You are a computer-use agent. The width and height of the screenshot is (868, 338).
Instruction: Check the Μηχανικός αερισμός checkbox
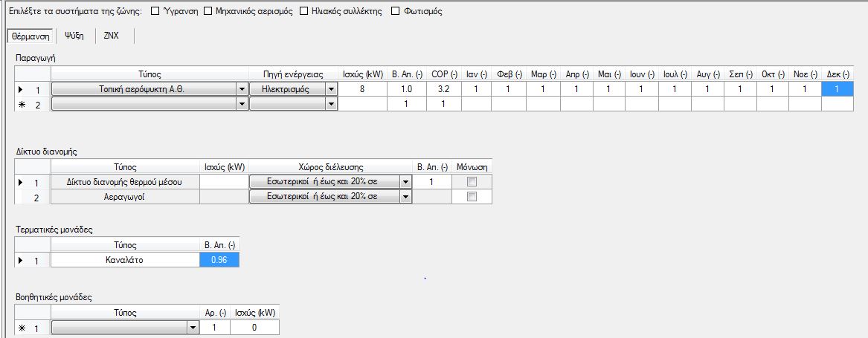tap(208, 11)
